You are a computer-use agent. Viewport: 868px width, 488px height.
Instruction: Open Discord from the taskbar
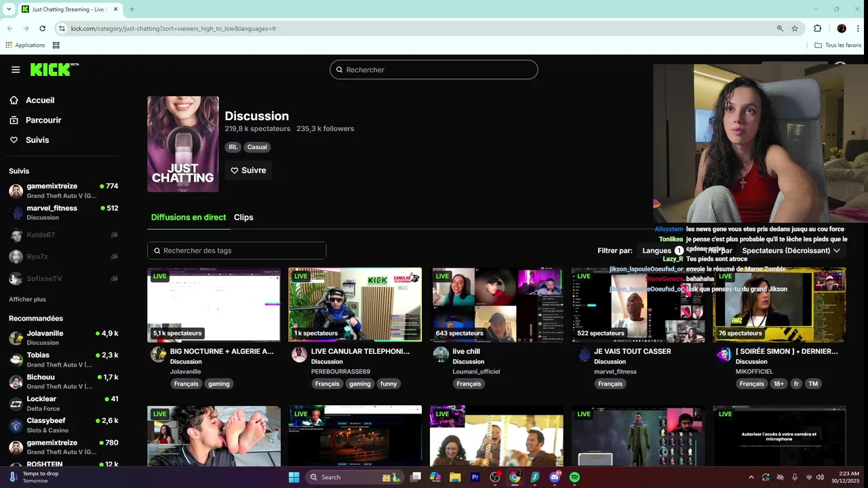(x=555, y=477)
